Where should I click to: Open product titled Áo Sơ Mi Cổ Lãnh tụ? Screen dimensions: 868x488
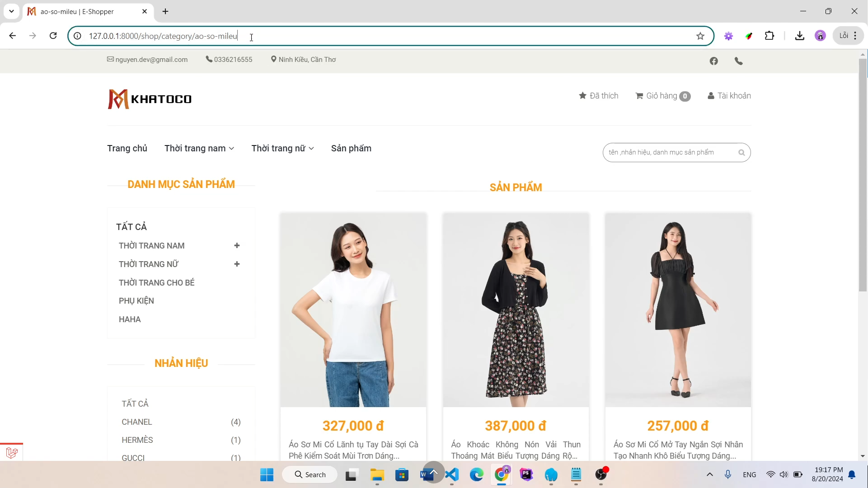pyautogui.click(x=353, y=450)
